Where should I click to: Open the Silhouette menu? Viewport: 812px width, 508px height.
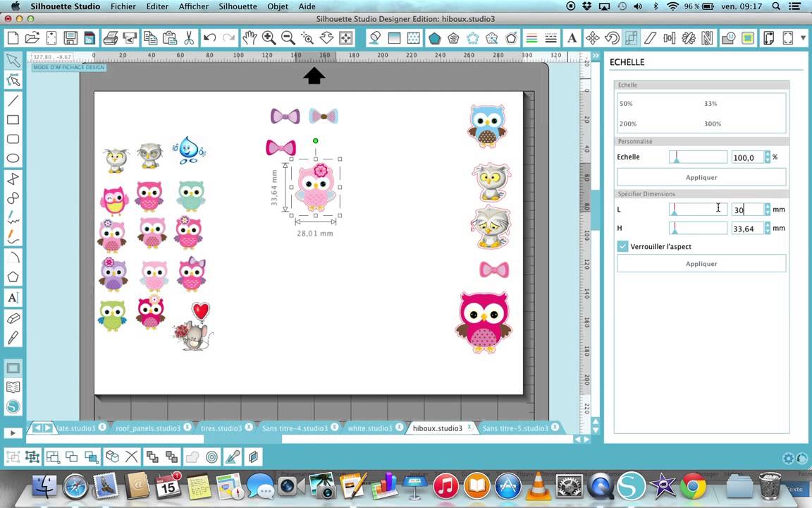238,6
